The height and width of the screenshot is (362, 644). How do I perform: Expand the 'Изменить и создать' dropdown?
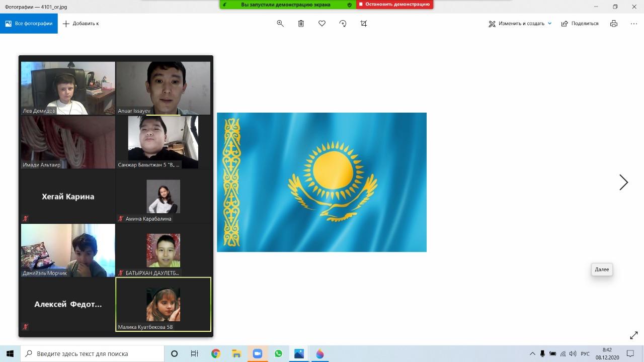pyautogui.click(x=549, y=24)
